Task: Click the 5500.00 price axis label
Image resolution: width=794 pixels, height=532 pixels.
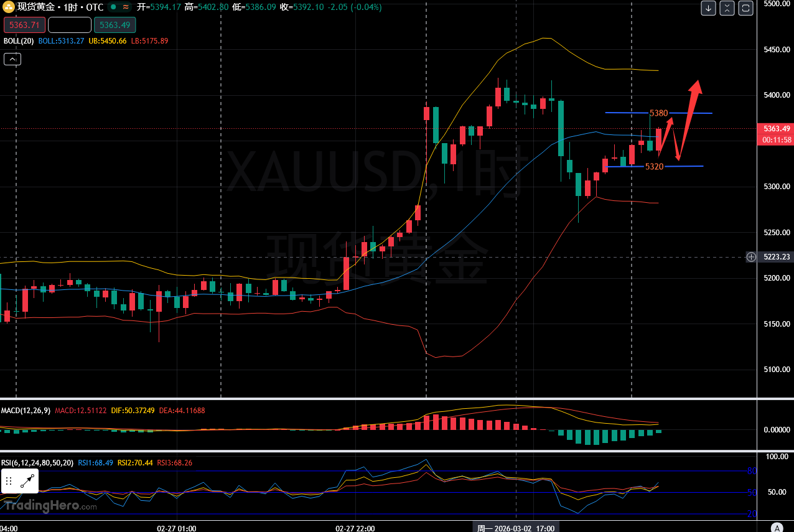Action: pos(777,4)
